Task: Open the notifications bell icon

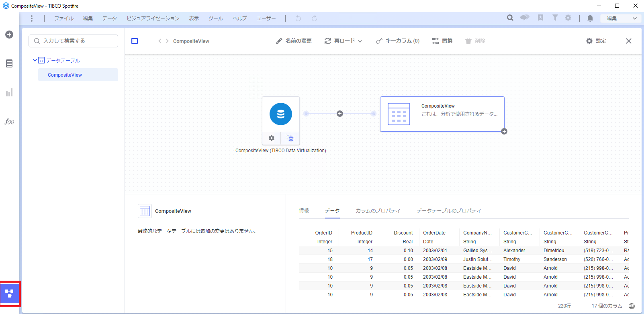Action: click(590, 18)
